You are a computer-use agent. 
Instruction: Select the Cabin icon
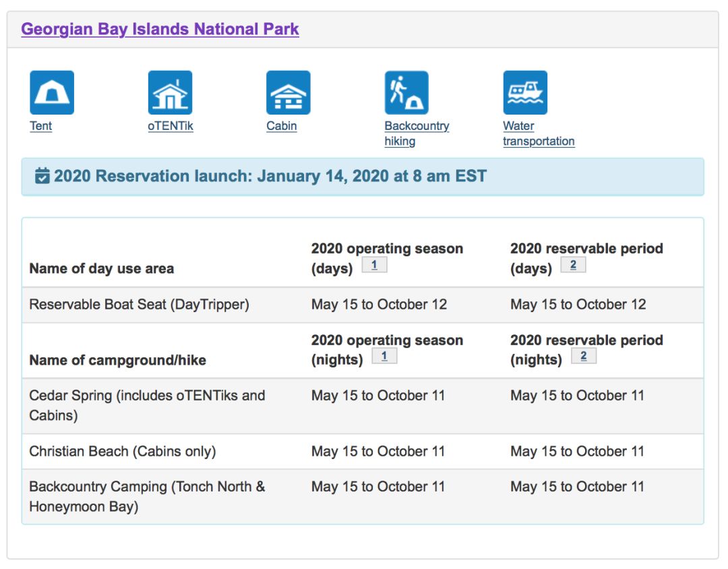pyautogui.click(x=289, y=93)
